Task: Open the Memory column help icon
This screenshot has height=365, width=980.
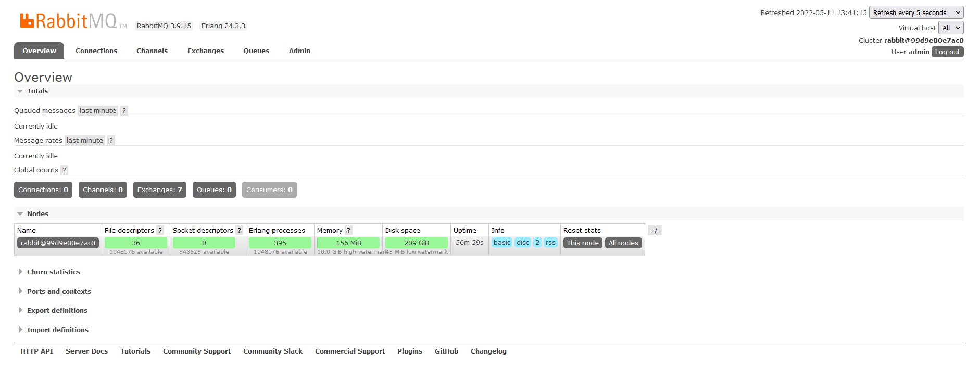Action: pyautogui.click(x=348, y=231)
